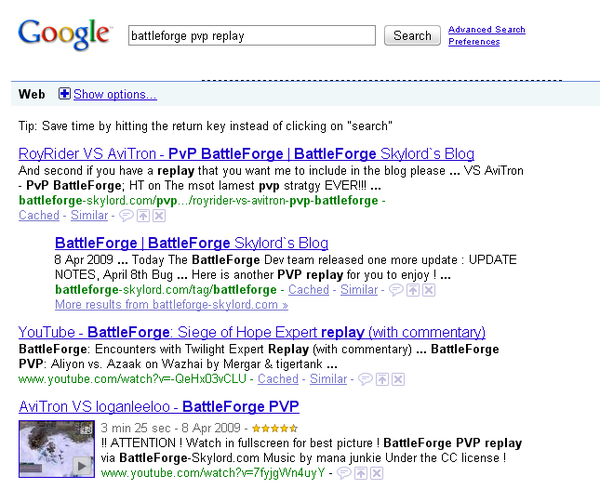Click comment icon for RoyRider VS AviTron result
Viewport: 600px width, 489px height.
[x=126, y=216]
